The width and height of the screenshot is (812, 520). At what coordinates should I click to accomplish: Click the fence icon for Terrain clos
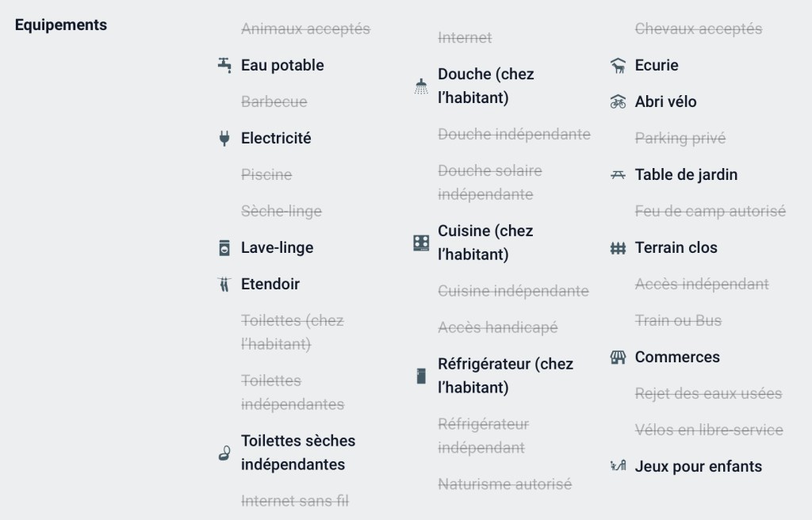619,248
